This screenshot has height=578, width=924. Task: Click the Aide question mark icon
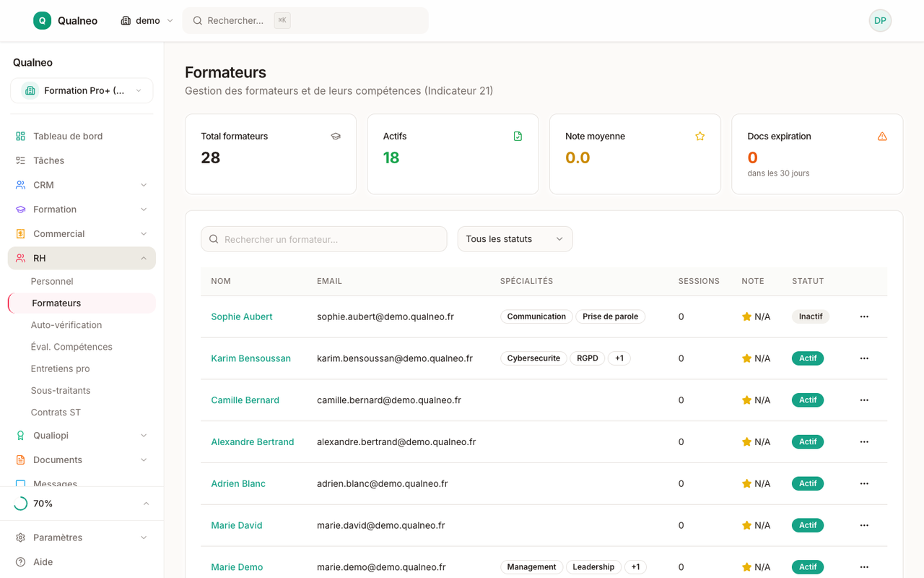point(20,562)
